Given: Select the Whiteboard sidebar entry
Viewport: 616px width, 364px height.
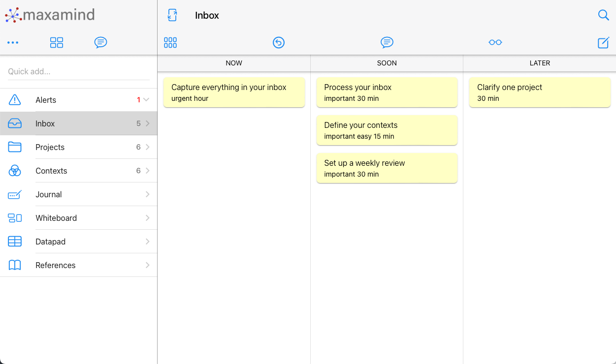Looking at the screenshot, I should coord(56,218).
